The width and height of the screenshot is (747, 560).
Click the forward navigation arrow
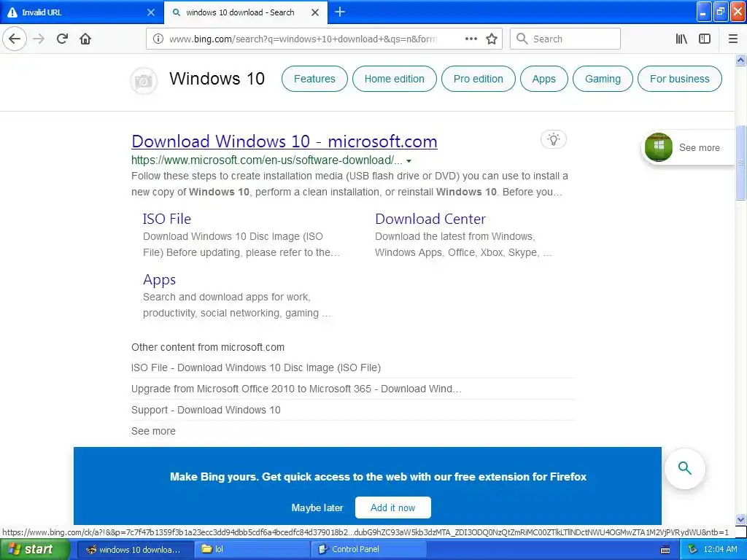click(39, 39)
